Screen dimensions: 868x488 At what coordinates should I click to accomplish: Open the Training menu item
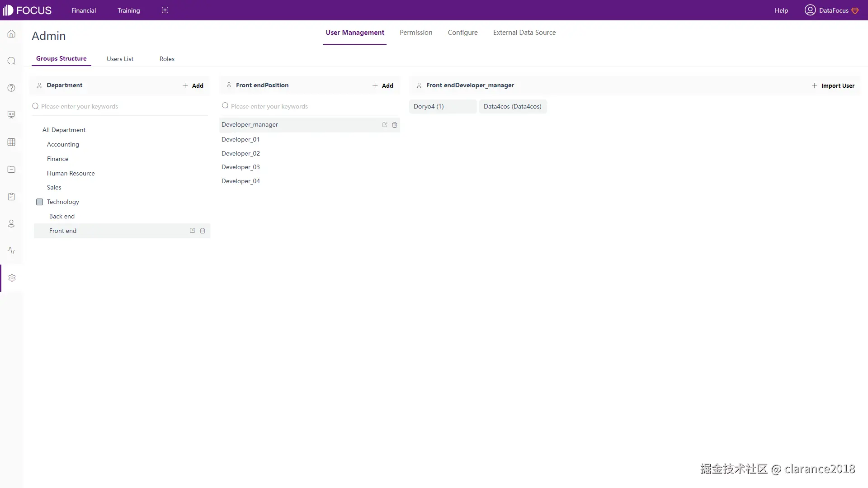[x=129, y=10]
